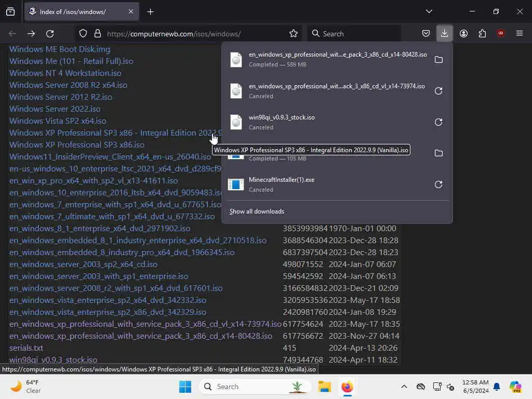Open the list all tabs chevron

click(x=429, y=11)
